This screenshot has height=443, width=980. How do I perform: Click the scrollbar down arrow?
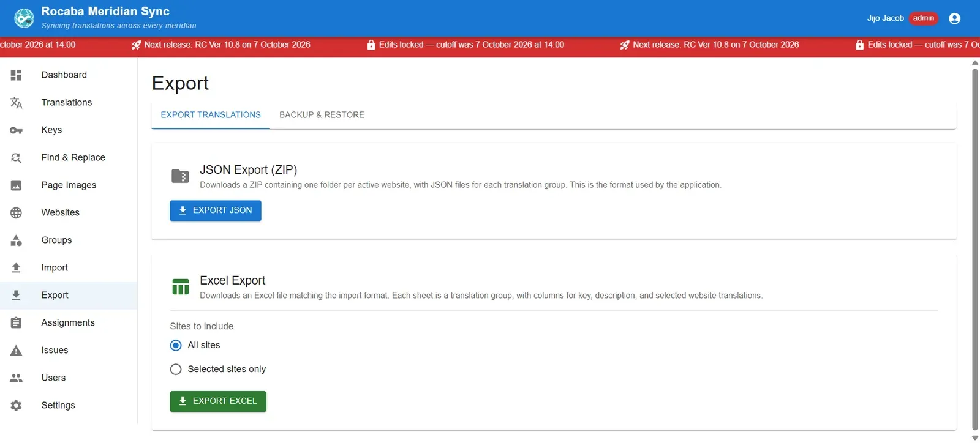click(975, 438)
